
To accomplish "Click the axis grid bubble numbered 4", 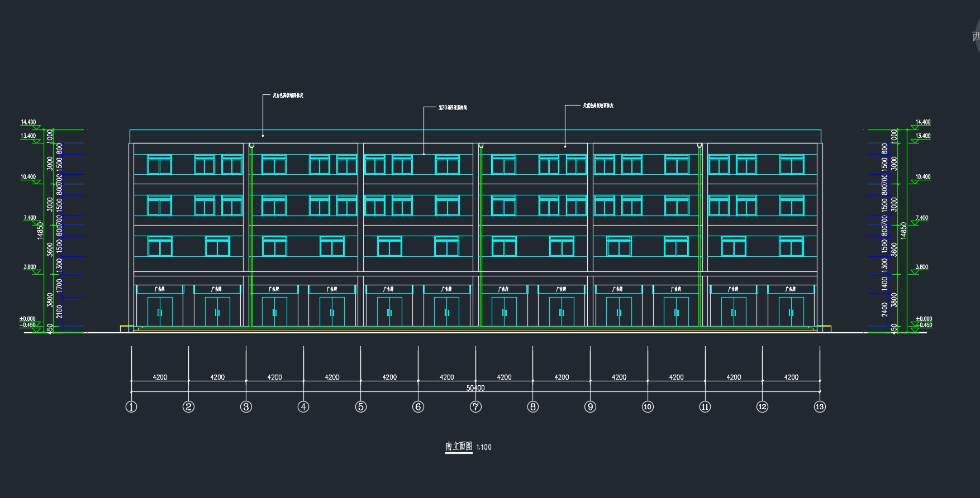I will (x=303, y=407).
